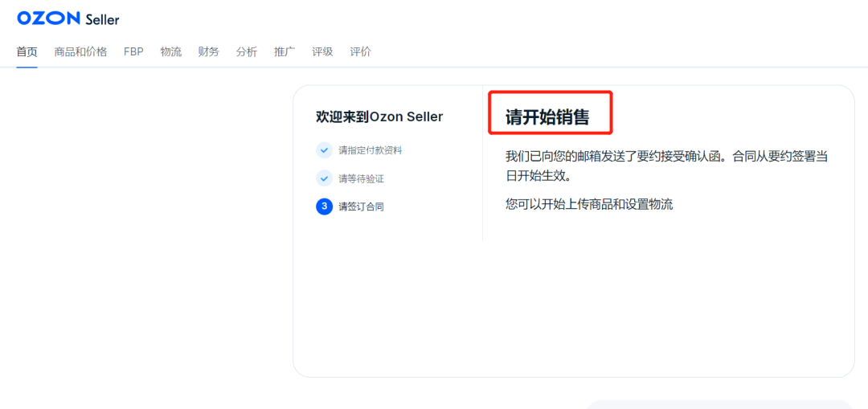Click the step 3 number circle
Viewport: 868px width, 409px height.
[324, 207]
